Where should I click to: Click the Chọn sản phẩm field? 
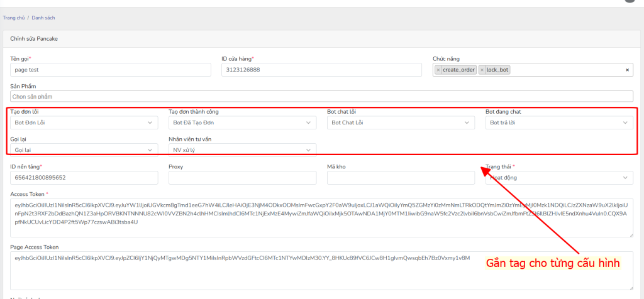click(321, 97)
